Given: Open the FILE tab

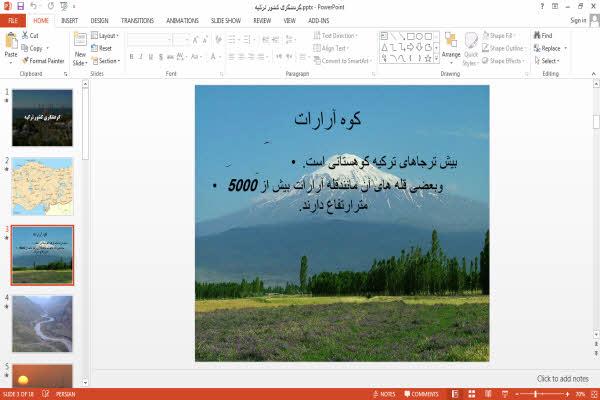Looking at the screenshot, I should [13, 20].
